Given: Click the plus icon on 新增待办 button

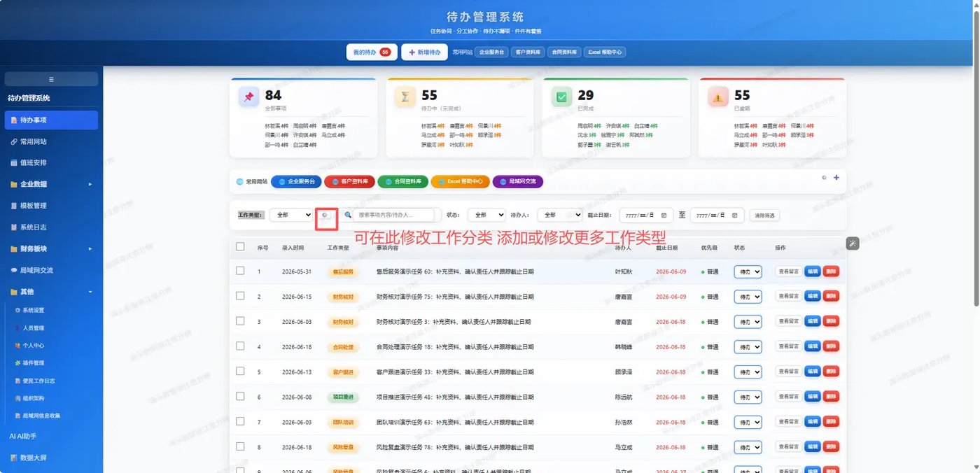Looking at the screenshot, I should pos(412,52).
